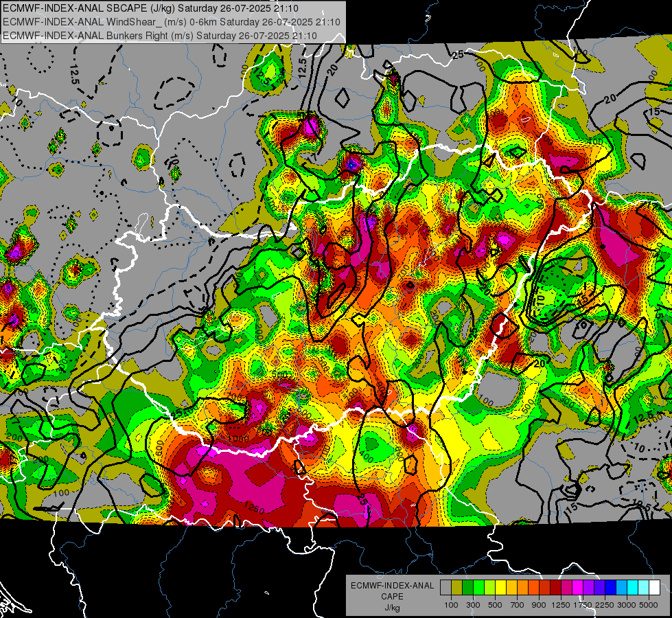
Task: Click the 1750 legend value label
Action: pyautogui.click(x=583, y=605)
